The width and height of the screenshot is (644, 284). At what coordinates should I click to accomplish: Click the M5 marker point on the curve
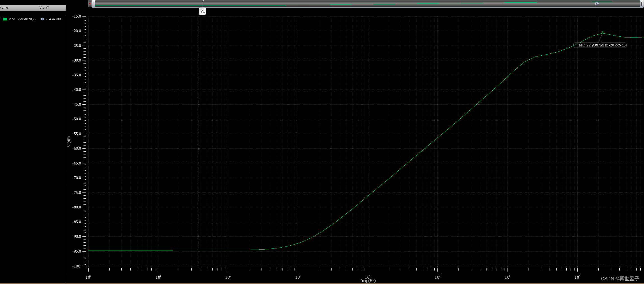point(603,33)
